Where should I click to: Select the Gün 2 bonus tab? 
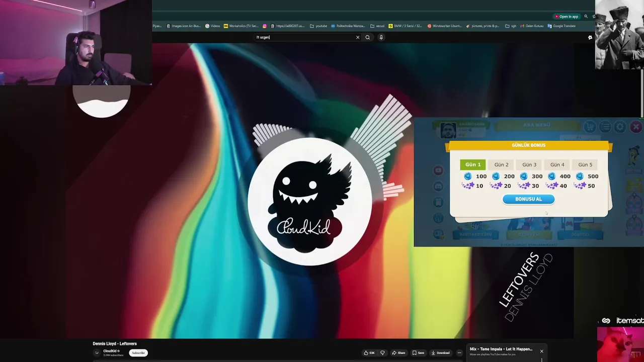(x=501, y=164)
